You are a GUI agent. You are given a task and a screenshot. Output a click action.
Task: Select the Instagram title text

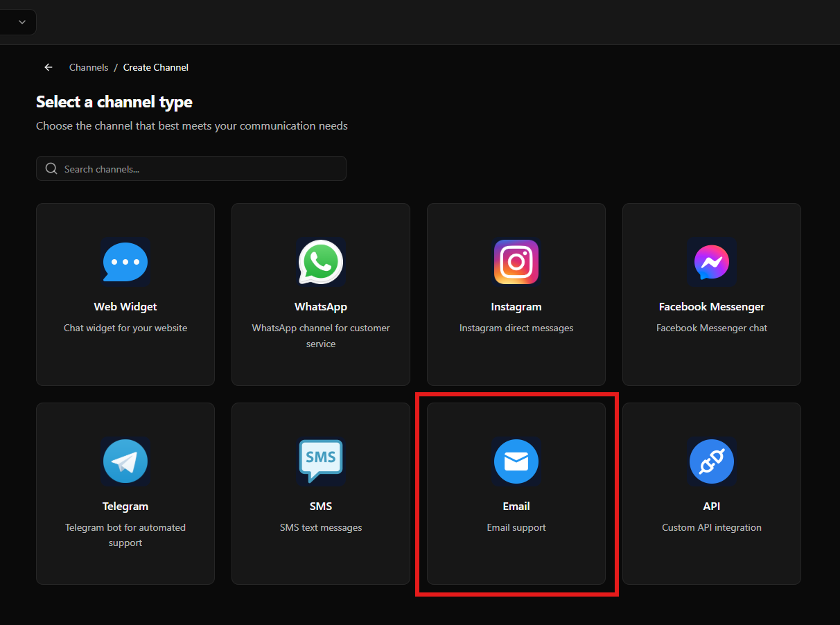tap(516, 306)
